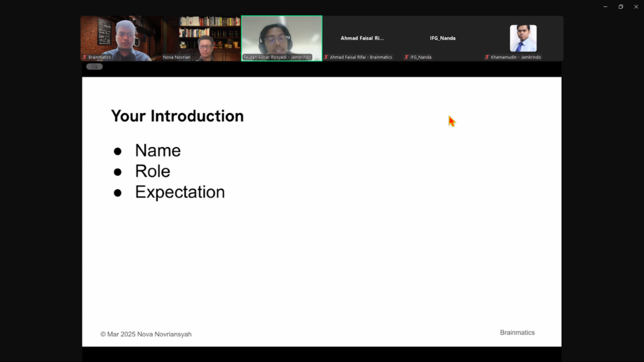Click the Brainmatics text in the slide footer
The width and height of the screenshot is (644, 362).
coord(517,332)
